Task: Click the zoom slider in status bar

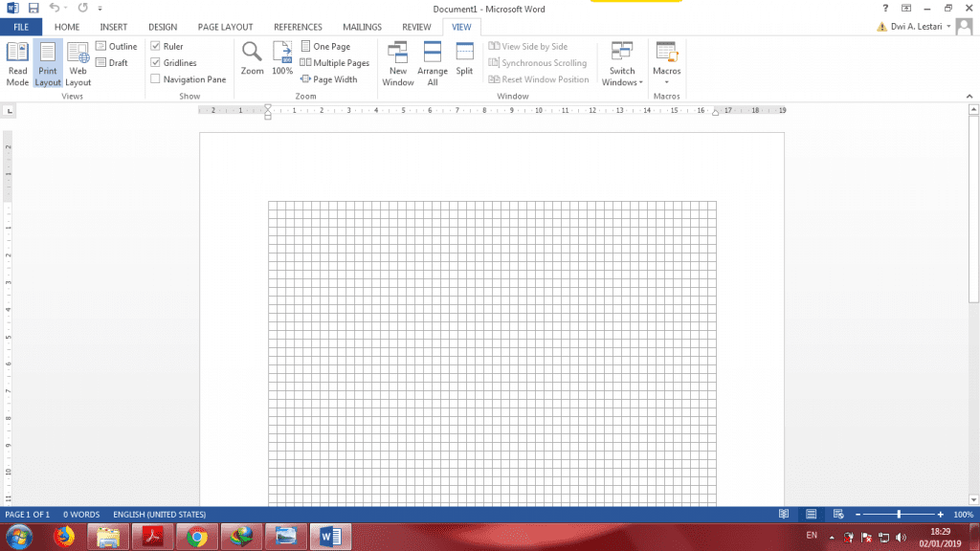Action: tap(899, 515)
